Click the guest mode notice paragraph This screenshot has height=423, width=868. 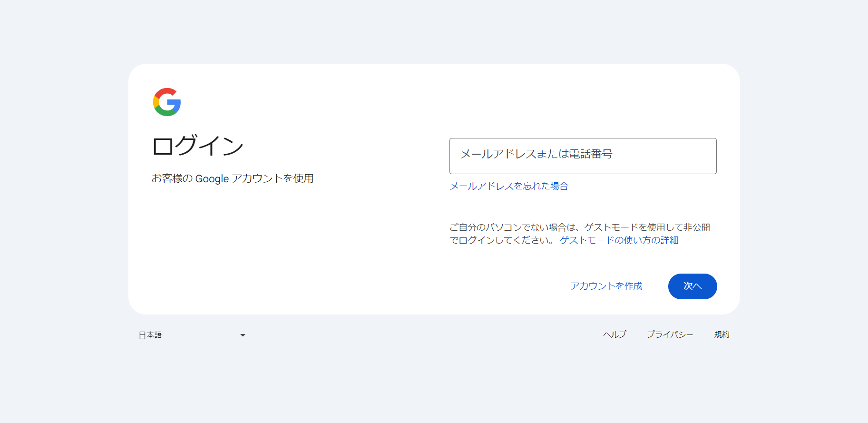[523, 228]
